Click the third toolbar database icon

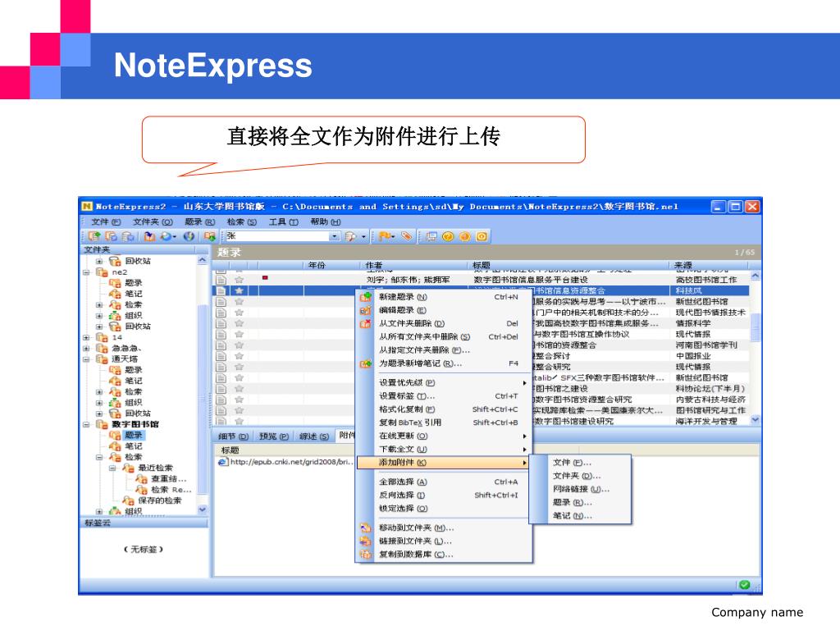[x=127, y=236]
